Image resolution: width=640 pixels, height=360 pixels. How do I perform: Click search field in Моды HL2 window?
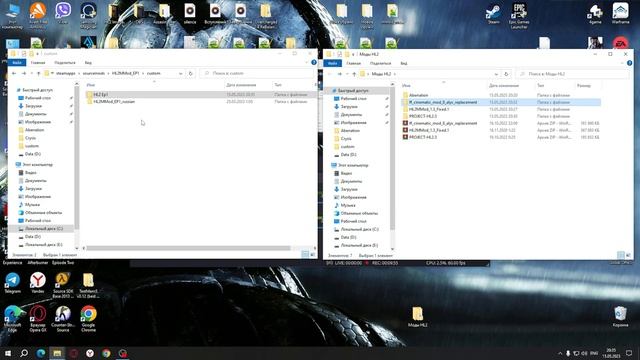573,74
